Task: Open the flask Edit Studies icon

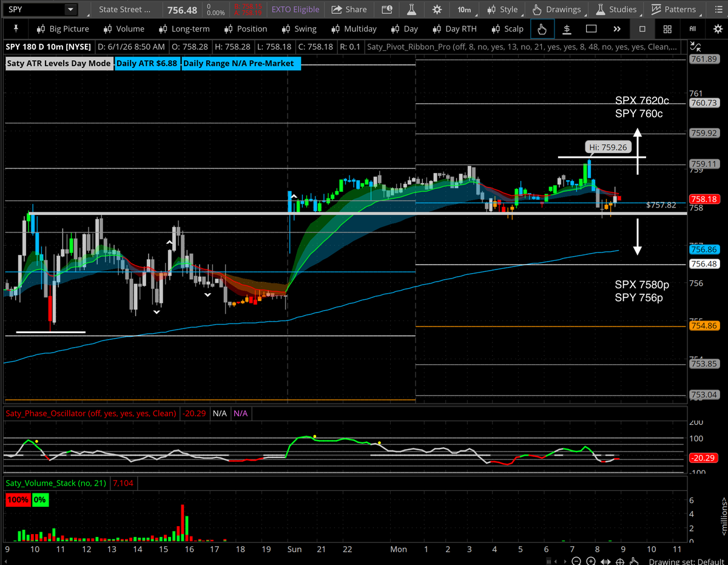Action: click(412, 9)
